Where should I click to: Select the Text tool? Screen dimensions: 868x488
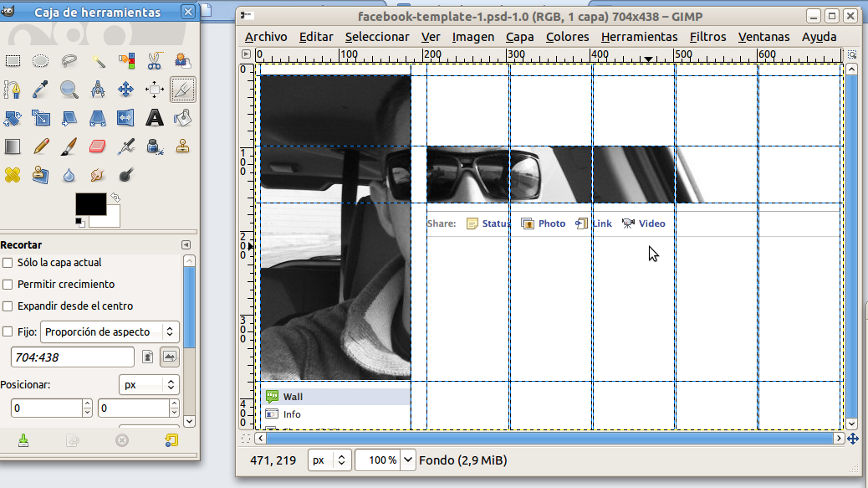point(155,118)
